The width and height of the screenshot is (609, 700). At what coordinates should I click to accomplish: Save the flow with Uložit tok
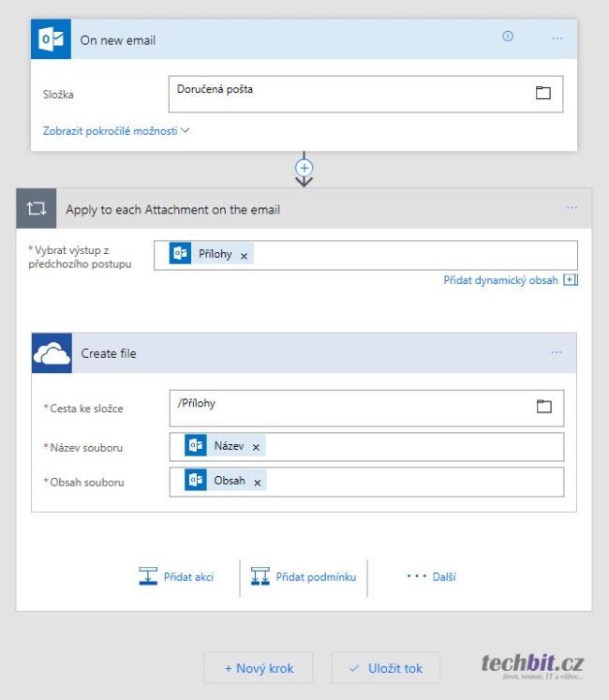[x=385, y=668]
